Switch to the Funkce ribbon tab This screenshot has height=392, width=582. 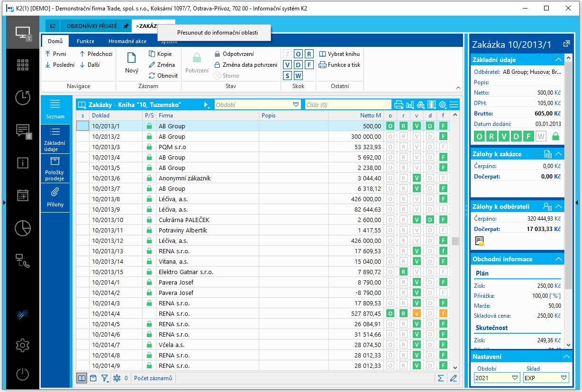pyautogui.click(x=85, y=41)
